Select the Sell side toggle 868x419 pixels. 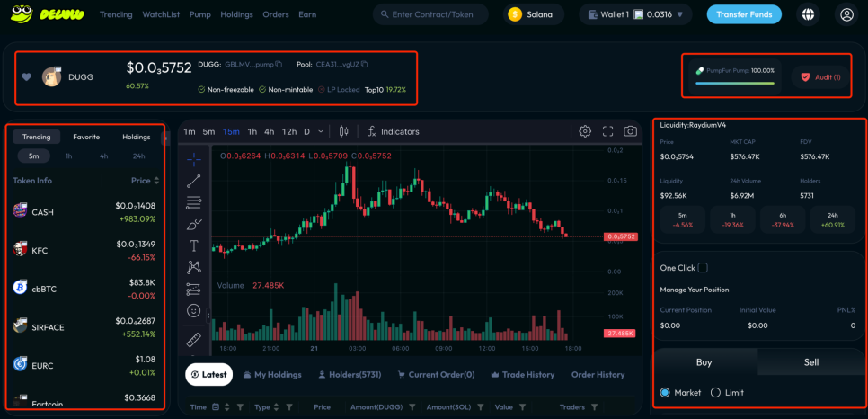(810, 362)
